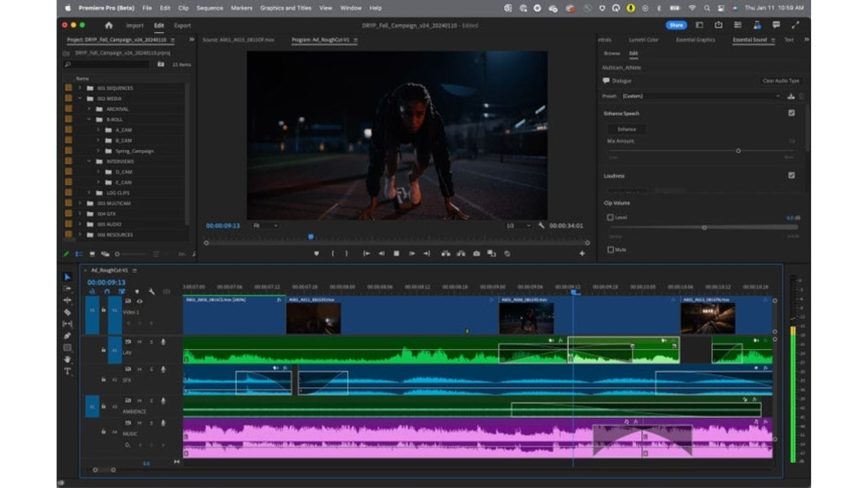Click the Home icon in the top bar

pos(108,25)
